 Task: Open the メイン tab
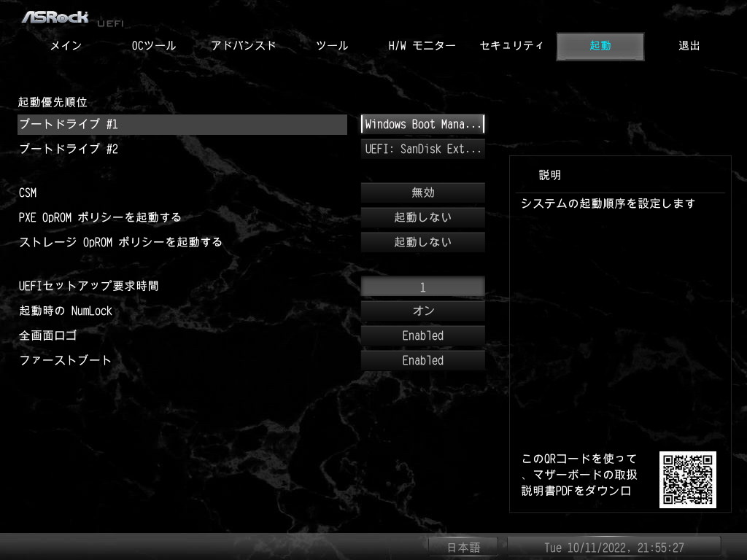tap(66, 46)
